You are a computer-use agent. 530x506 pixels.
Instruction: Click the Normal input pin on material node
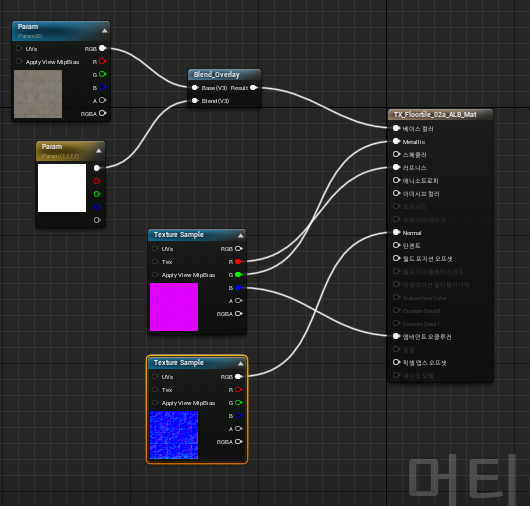click(x=396, y=232)
